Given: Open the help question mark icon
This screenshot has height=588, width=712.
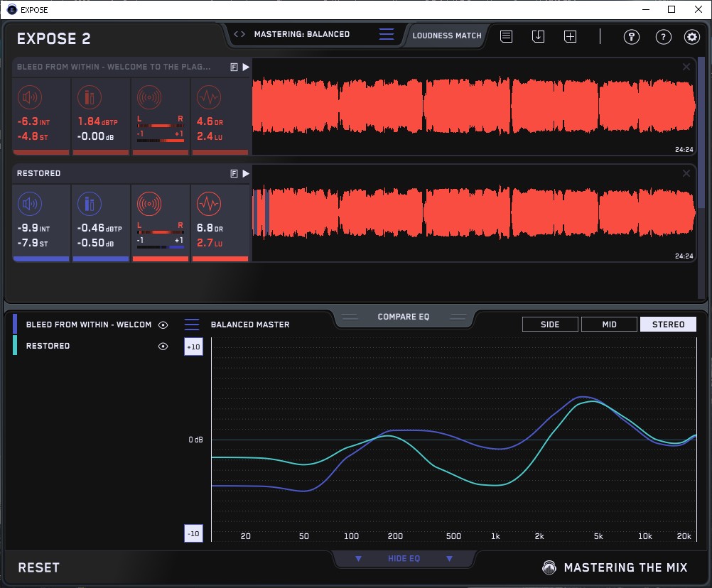Looking at the screenshot, I should click(664, 37).
